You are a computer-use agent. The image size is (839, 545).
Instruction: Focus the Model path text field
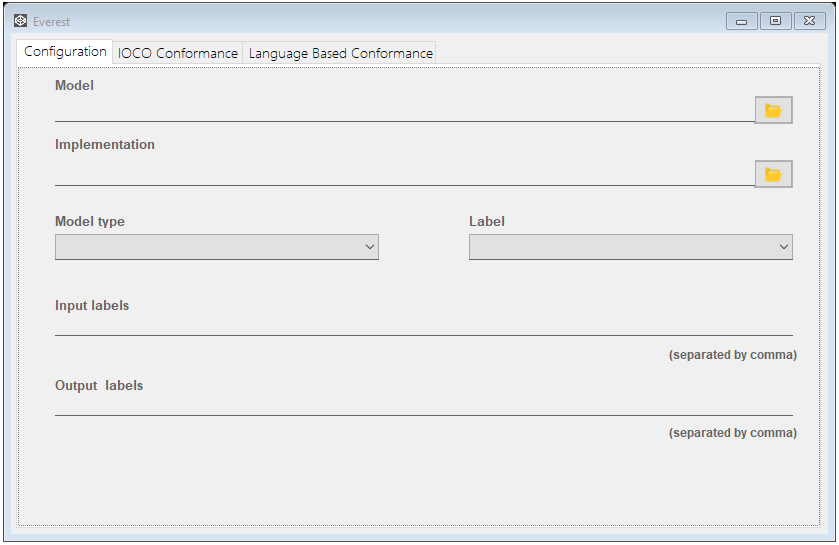pyautogui.click(x=405, y=111)
